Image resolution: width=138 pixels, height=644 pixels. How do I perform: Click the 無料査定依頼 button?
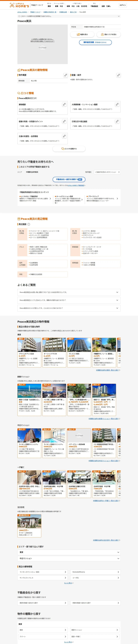tap(95, 43)
